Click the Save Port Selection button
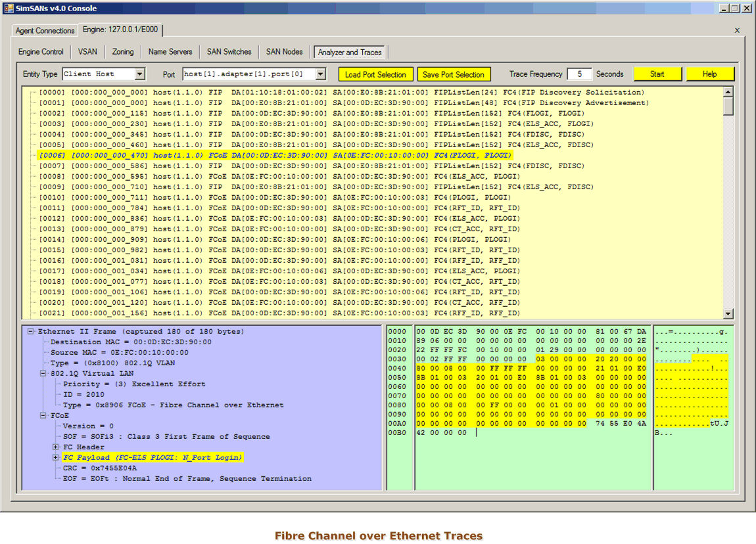Screen dimensions: 756x544 [x=453, y=74]
